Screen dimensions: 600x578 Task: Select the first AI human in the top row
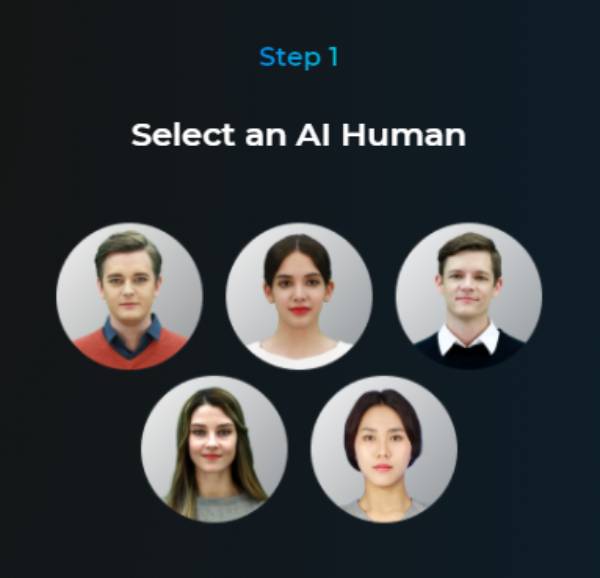[129, 296]
